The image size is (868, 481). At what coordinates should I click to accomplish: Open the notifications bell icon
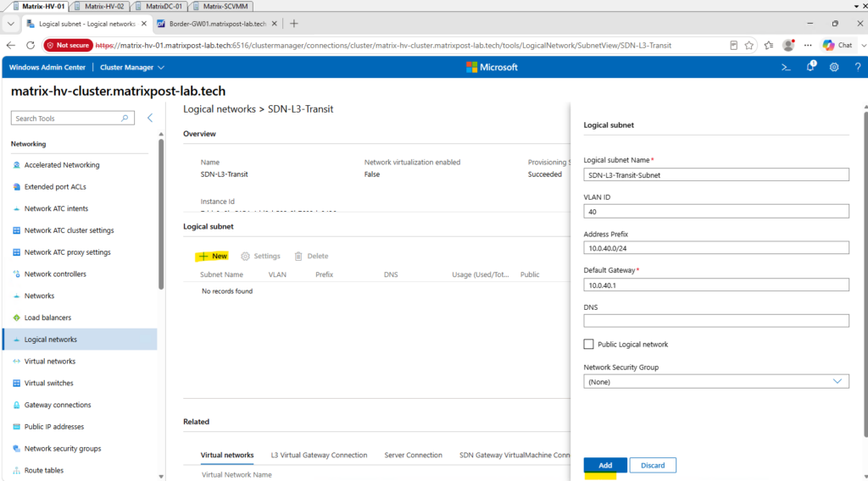(810, 67)
